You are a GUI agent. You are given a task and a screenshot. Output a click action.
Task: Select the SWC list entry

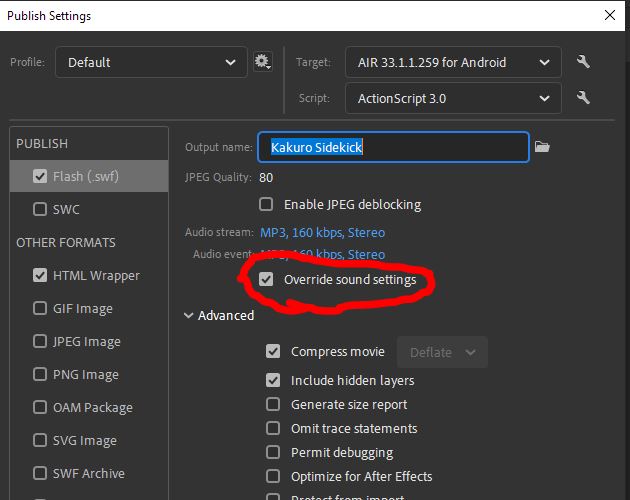pyautogui.click(x=89, y=209)
